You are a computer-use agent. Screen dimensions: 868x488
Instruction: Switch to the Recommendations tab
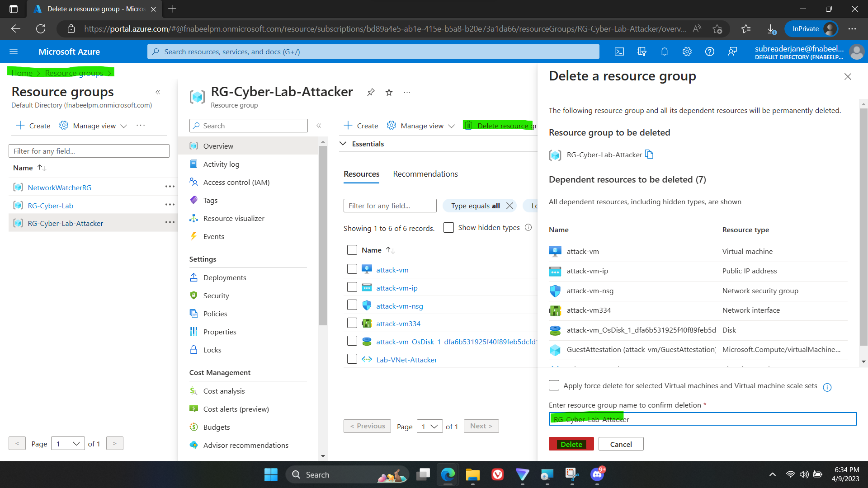425,174
